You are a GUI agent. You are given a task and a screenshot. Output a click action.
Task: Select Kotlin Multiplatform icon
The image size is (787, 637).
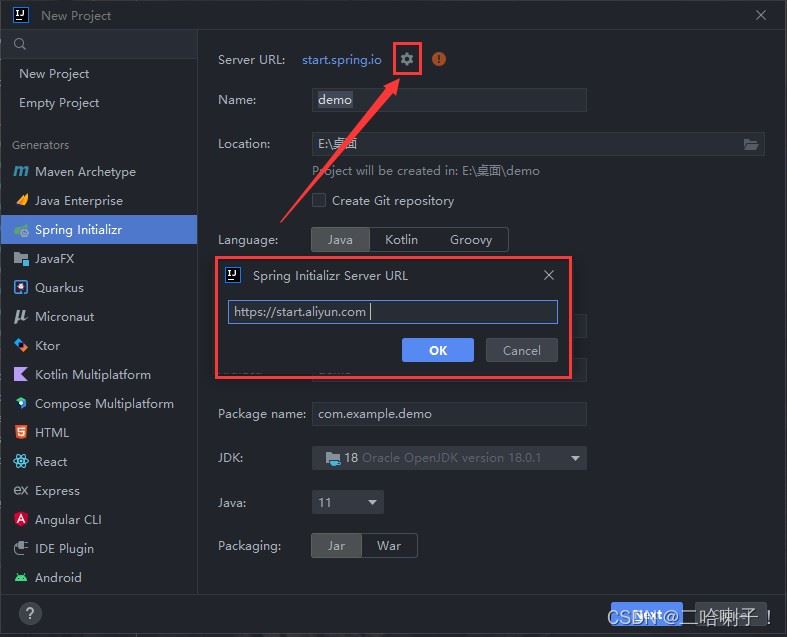(x=21, y=374)
